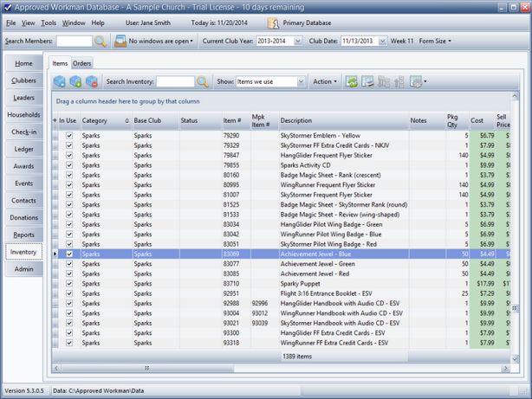Click row selector for Sparky Puppet row
This screenshot has width=532, height=399.
[x=55, y=284]
